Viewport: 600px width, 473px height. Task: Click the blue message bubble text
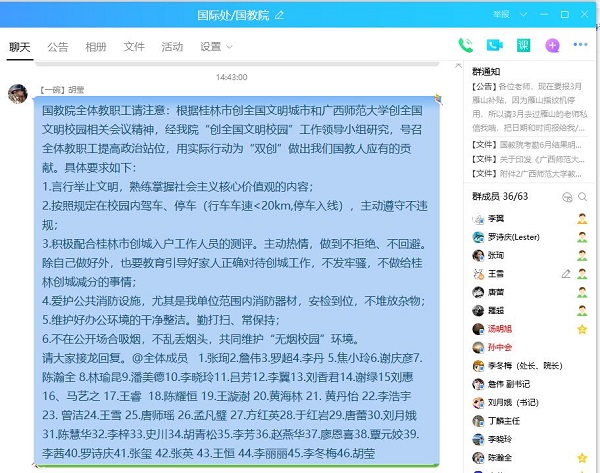(x=236, y=282)
